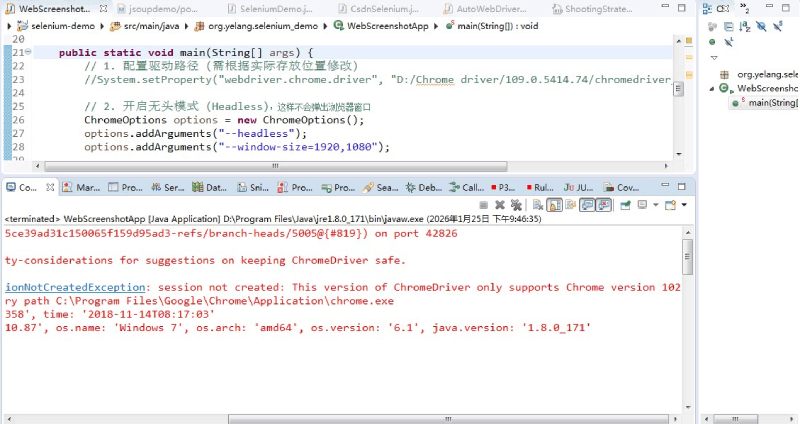Toggle Show Console on Standard Out change
This screenshot has height=424, width=800.
point(588,205)
